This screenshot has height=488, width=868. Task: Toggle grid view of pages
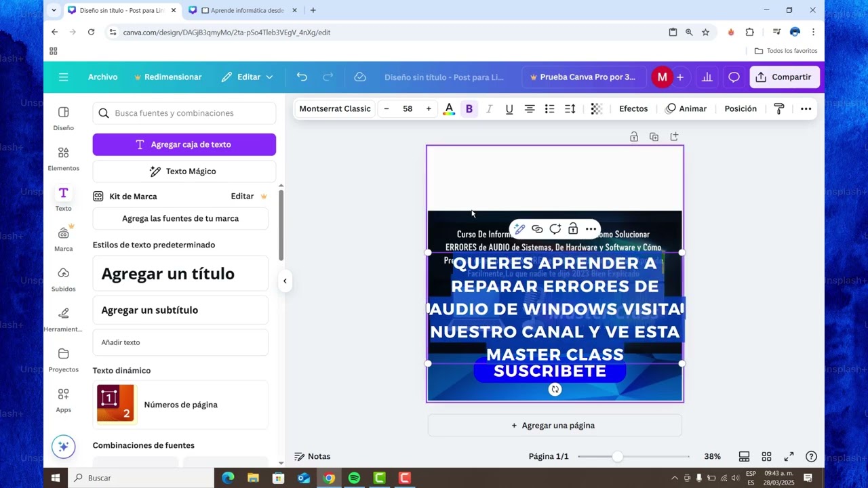coord(766,457)
